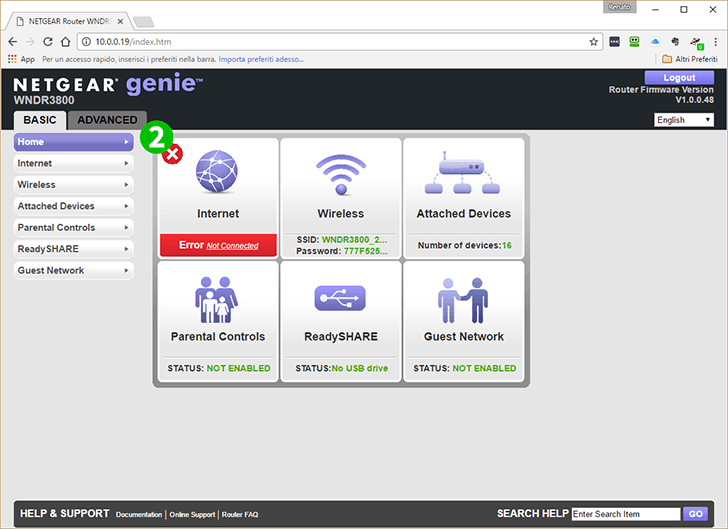Open the Guest Network handshake icon
This screenshot has width=728, height=529.
tap(463, 300)
